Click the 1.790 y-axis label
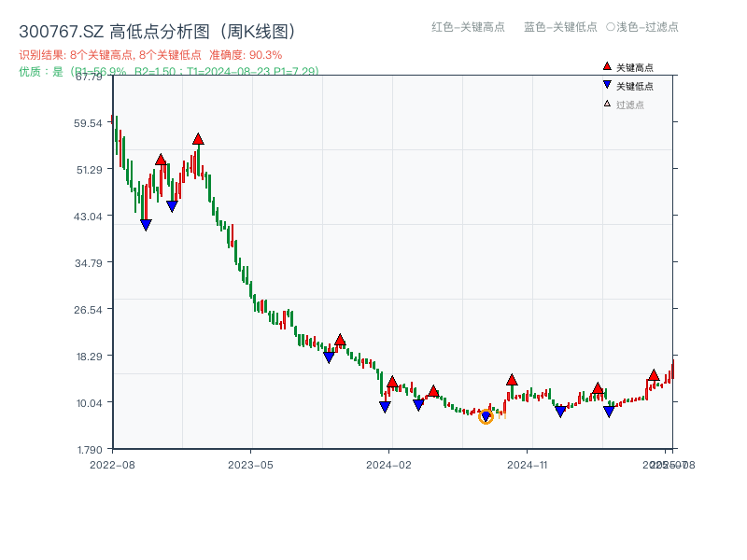747x560 pixels. (x=90, y=450)
